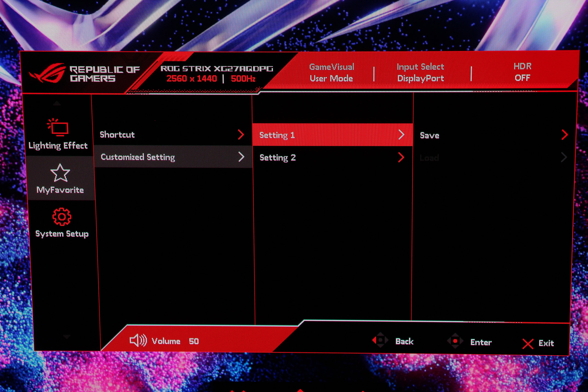The image size is (588, 392).
Task: Select Setting 1 menu entry
Action: pos(277,135)
